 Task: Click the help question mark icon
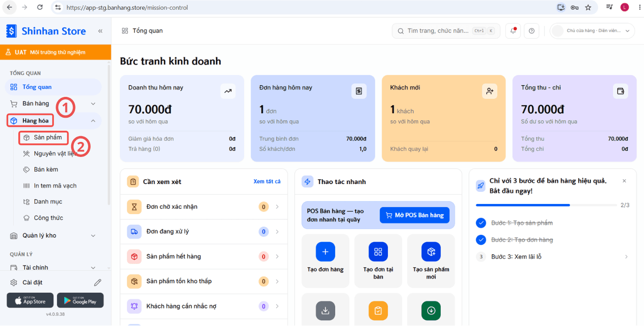pos(532,31)
